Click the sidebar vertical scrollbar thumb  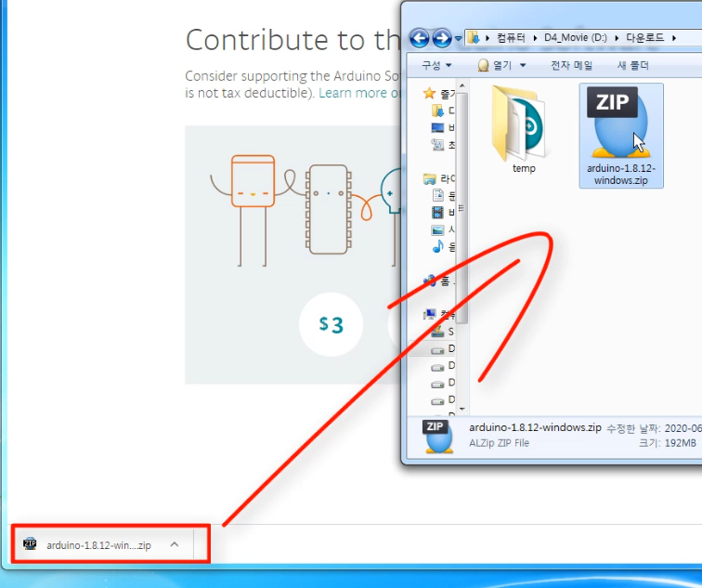coord(462,207)
